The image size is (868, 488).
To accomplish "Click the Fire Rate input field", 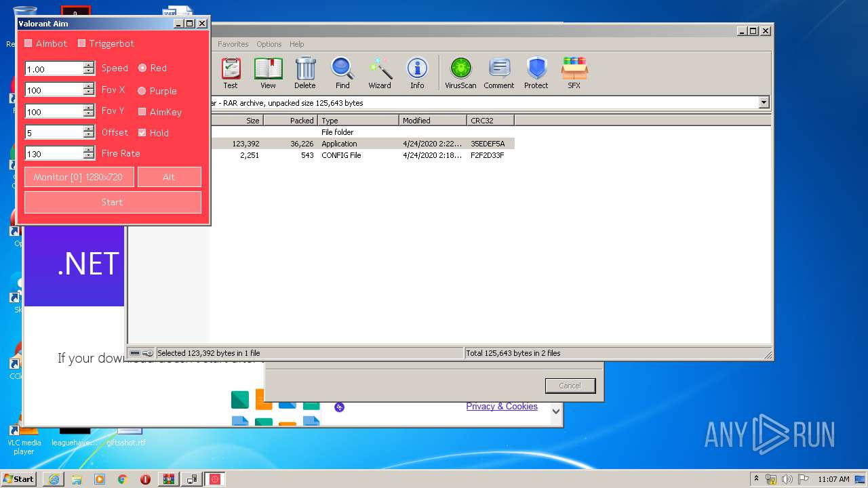I will [x=54, y=153].
